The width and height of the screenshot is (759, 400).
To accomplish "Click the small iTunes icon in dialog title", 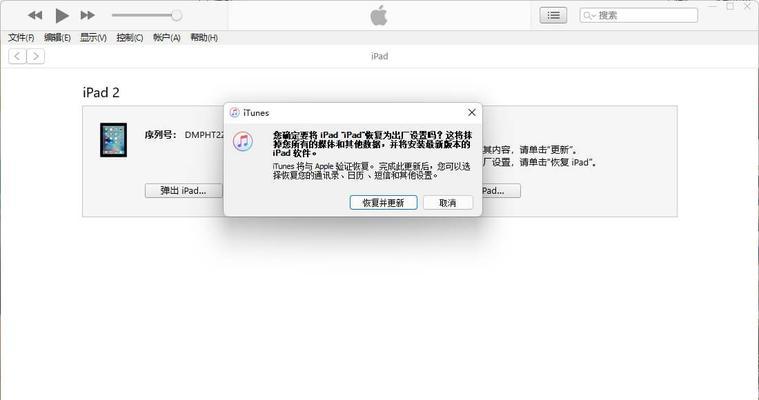I will pos(234,113).
